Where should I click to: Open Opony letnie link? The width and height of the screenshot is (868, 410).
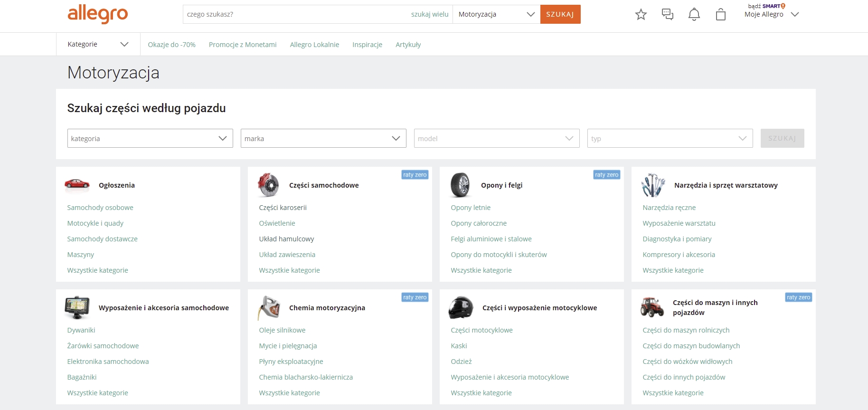click(471, 208)
